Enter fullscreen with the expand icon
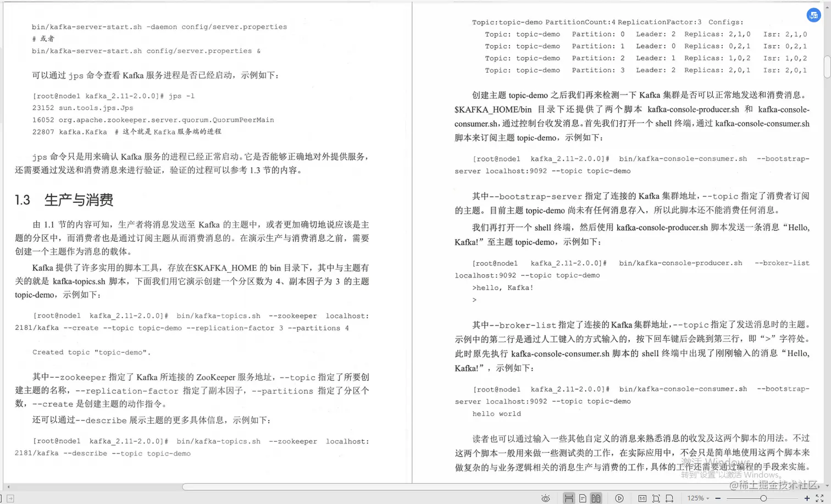Image resolution: width=831 pixels, height=504 pixels. tap(819, 498)
